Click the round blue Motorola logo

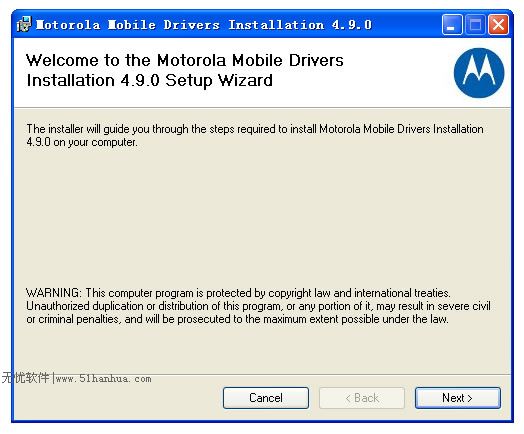pos(479,73)
